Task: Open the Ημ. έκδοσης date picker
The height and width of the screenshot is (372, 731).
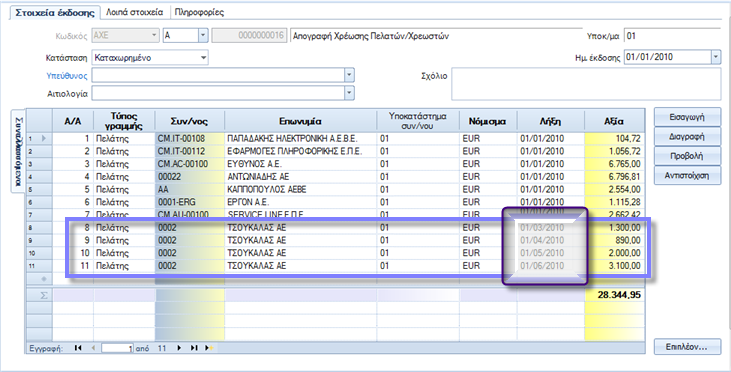Action: [716, 57]
